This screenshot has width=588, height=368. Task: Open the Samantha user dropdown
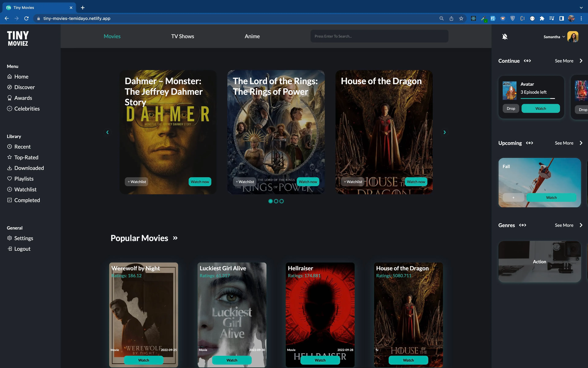554,37
